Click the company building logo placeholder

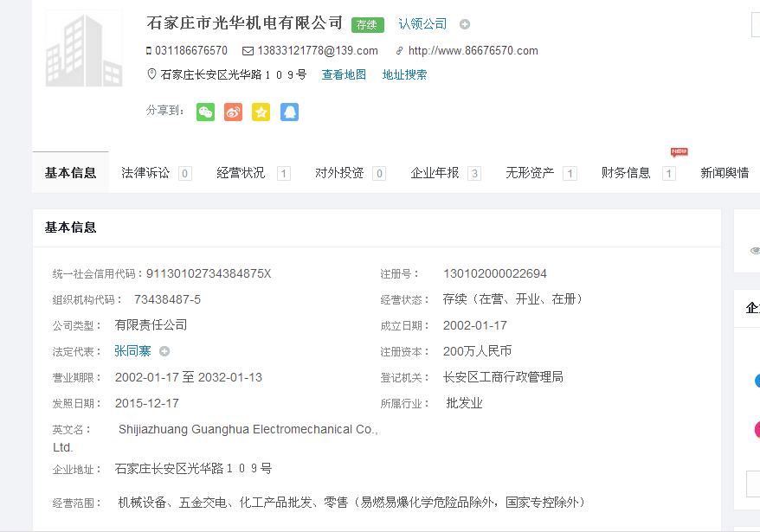(x=84, y=48)
